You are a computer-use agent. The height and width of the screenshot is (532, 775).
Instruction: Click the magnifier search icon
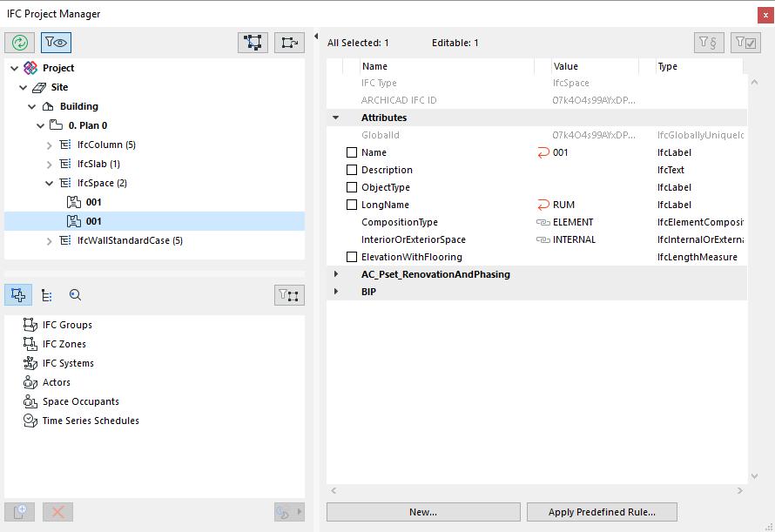(x=75, y=295)
